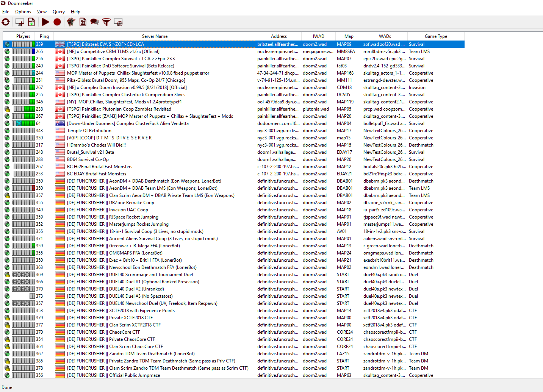543x392 pixels.
Task: Select '[VGP] [COOP] D T M ' S D I V E S E R V E R'
Action: [x=234, y=138]
